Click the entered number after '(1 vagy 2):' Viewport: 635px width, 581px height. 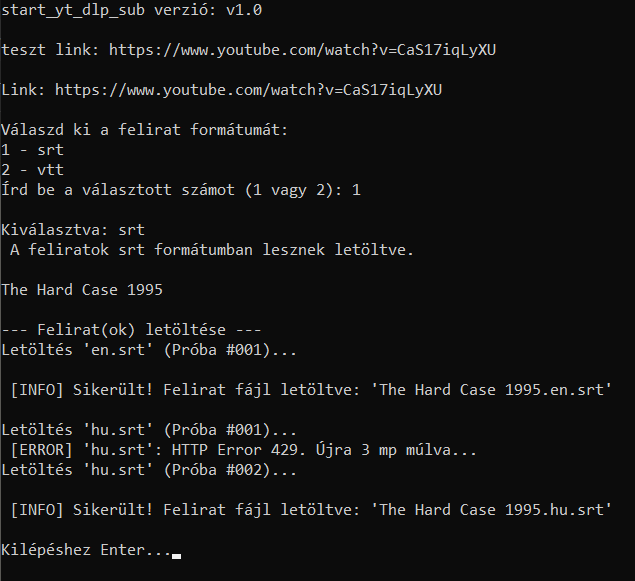pos(356,190)
